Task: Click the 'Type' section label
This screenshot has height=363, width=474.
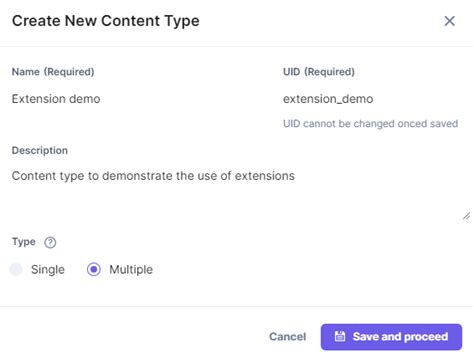Action: (x=24, y=242)
